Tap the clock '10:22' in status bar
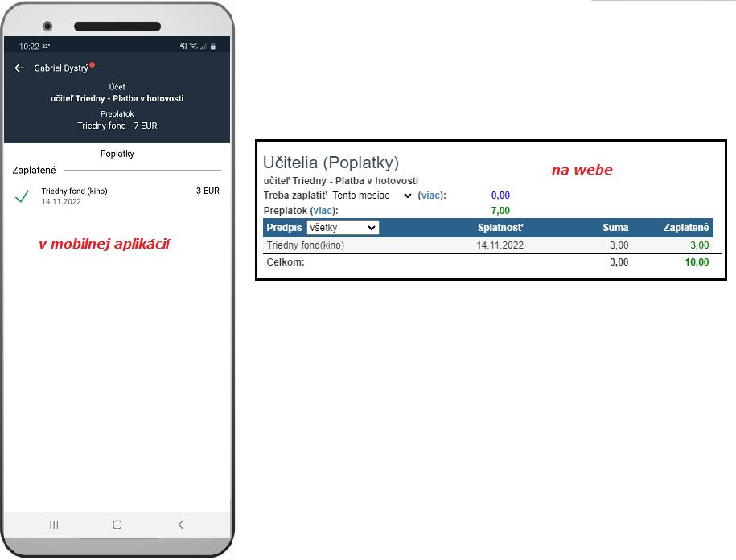736x560 pixels. [29, 47]
